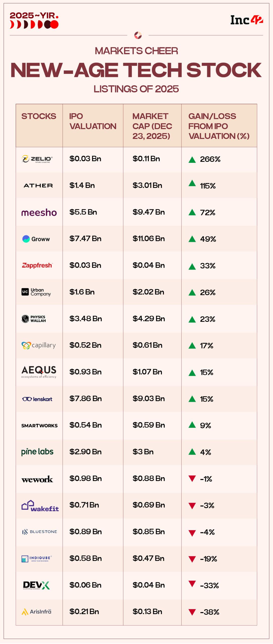Click the circular emblem above the title
Viewport: 273px width, 644px height.
tap(138, 35)
